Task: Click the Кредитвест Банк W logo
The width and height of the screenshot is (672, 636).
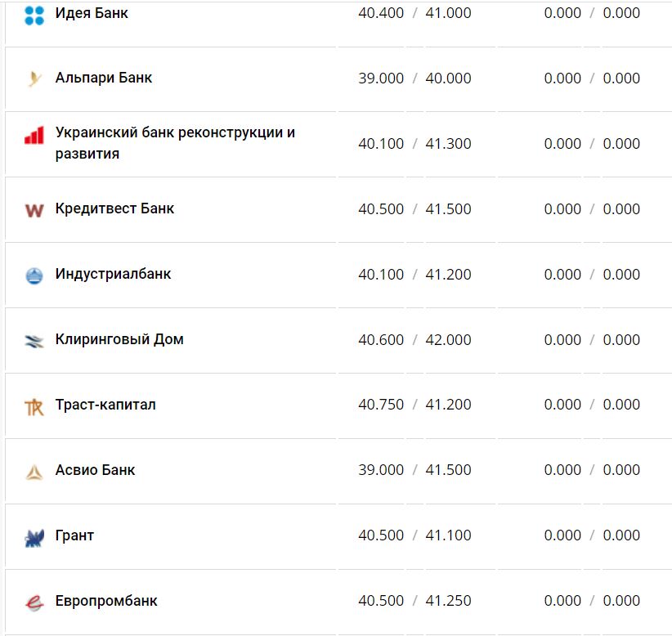Action: tap(34, 210)
